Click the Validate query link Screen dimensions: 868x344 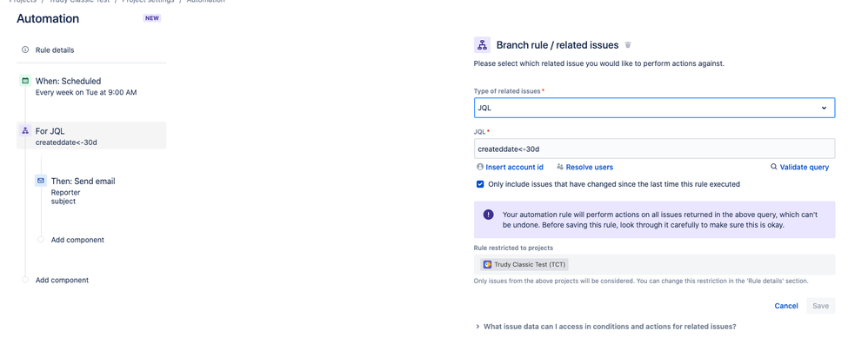click(805, 167)
